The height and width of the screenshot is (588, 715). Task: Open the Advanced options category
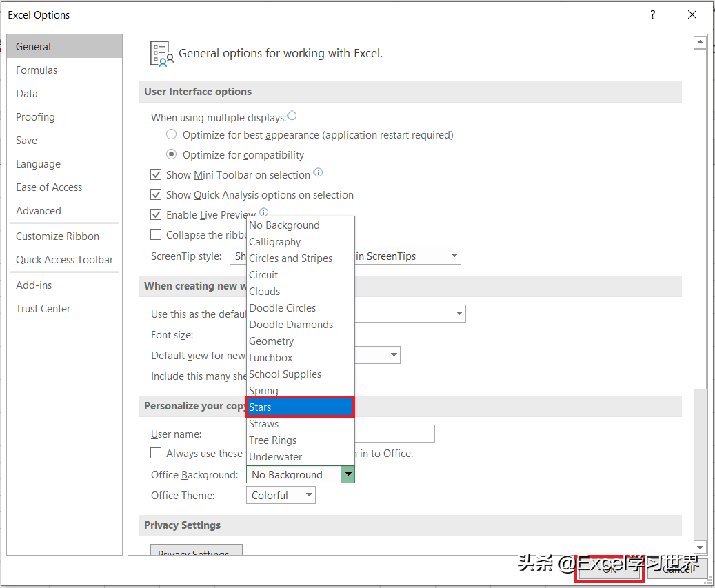pyautogui.click(x=65, y=210)
